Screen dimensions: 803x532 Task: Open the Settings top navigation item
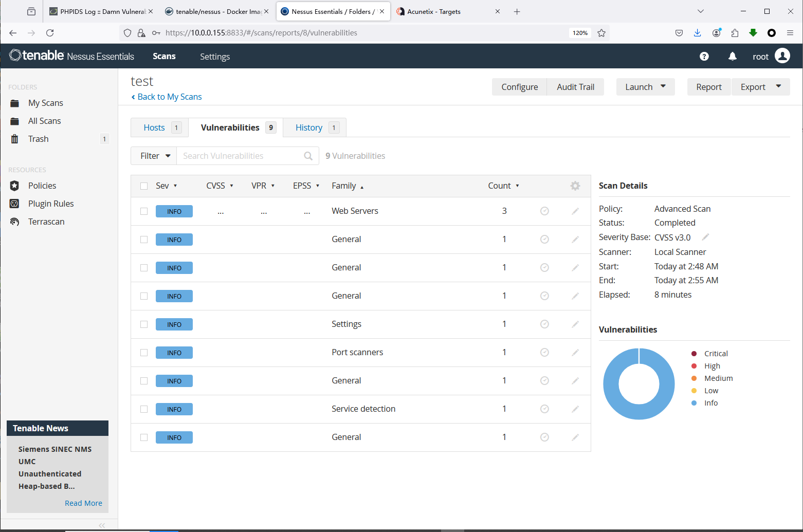(215, 57)
